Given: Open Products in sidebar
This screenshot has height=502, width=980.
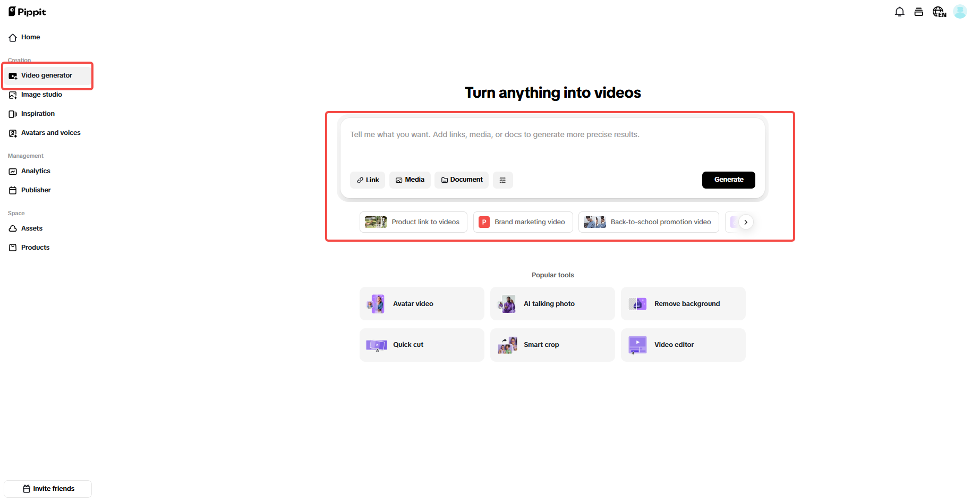Looking at the screenshot, I should click(x=48, y=248).
